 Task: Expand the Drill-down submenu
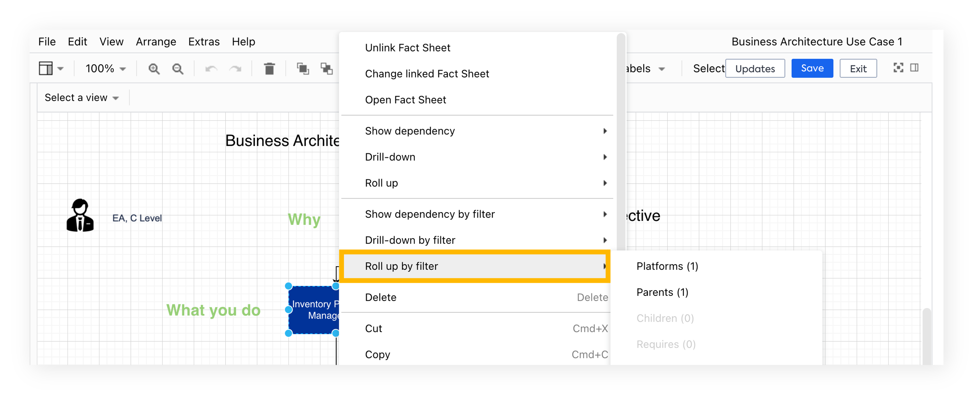coord(477,157)
